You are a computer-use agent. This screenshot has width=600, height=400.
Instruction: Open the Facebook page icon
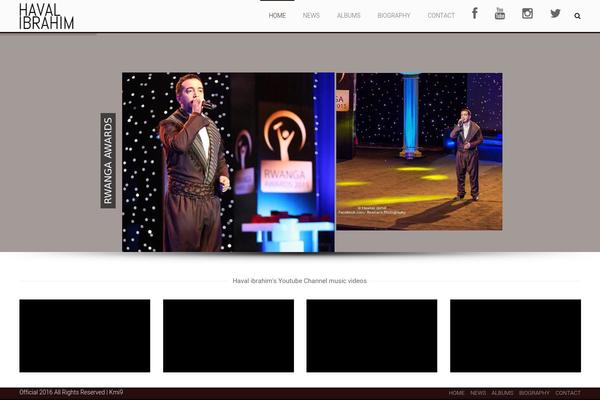pos(474,13)
